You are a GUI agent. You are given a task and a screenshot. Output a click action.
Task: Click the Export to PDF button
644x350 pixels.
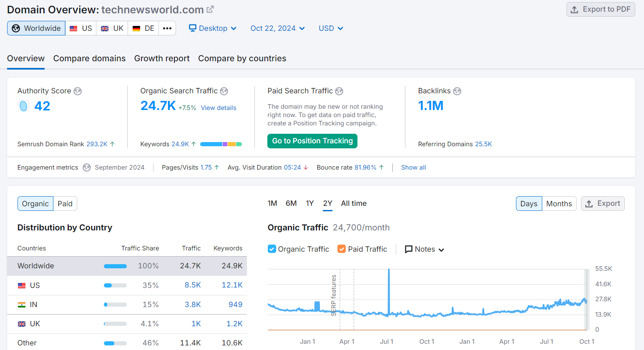coord(601,9)
